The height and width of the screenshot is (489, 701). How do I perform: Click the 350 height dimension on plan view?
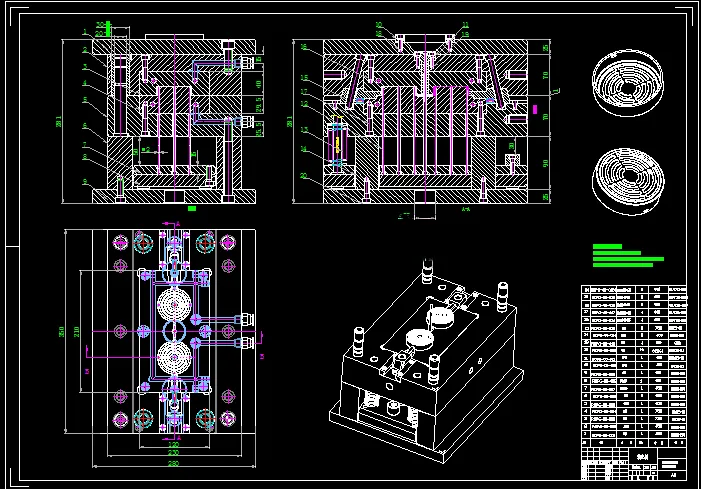[61, 332]
